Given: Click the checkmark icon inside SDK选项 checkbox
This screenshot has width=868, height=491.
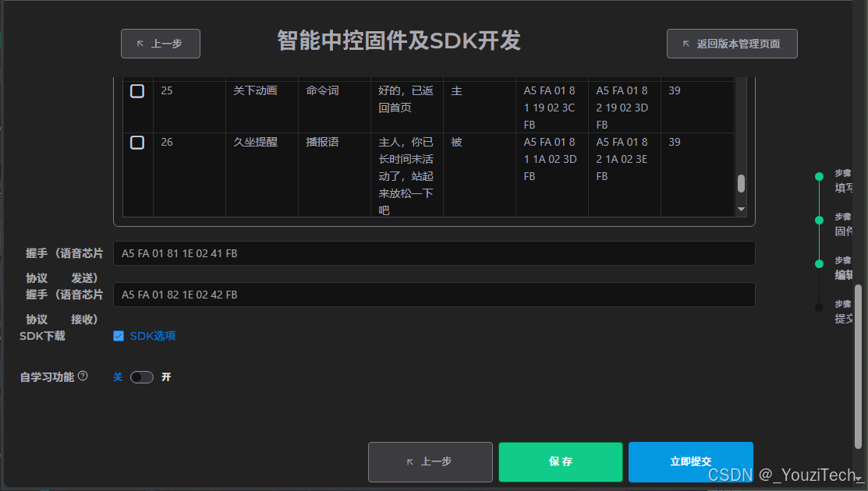Looking at the screenshot, I should [x=119, y=335].
